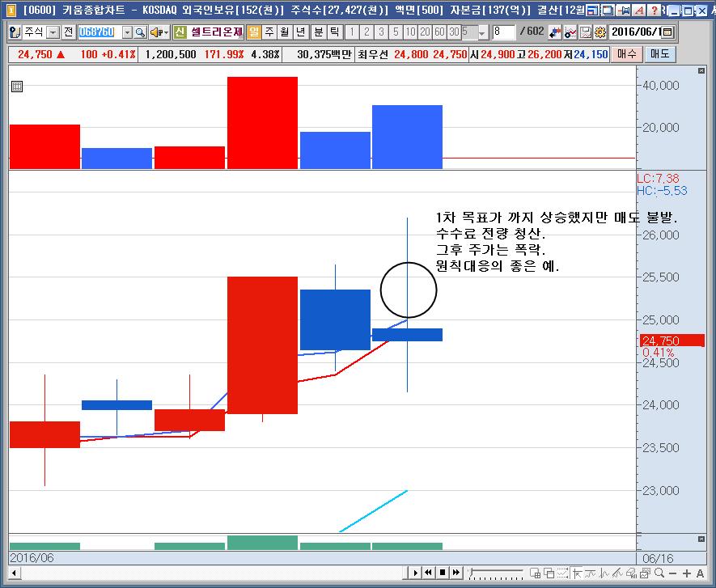Select interval button 5
This screenshot has width=716, height=588.
point(396,32)
